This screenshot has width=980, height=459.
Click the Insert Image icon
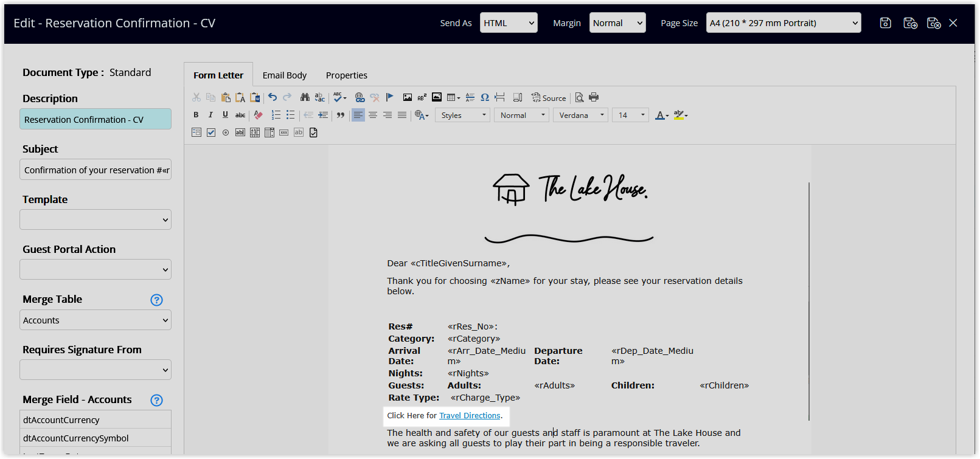(407, 97)
